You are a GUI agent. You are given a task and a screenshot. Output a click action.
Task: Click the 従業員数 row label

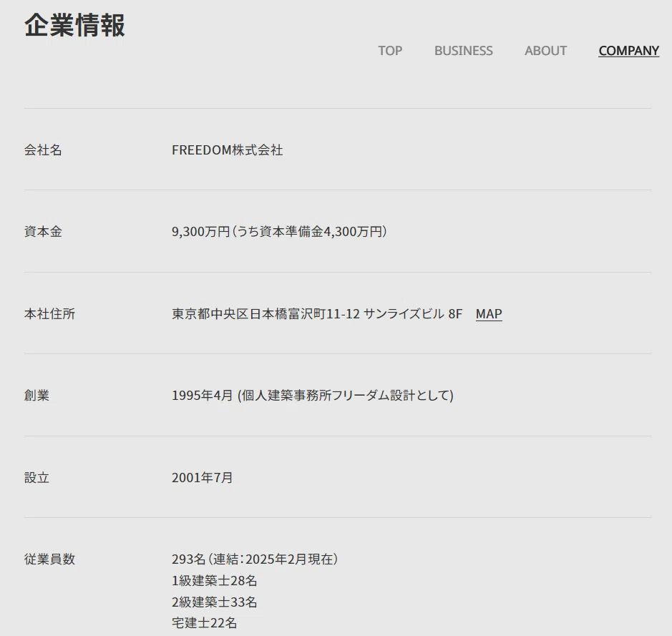[49, 559]
